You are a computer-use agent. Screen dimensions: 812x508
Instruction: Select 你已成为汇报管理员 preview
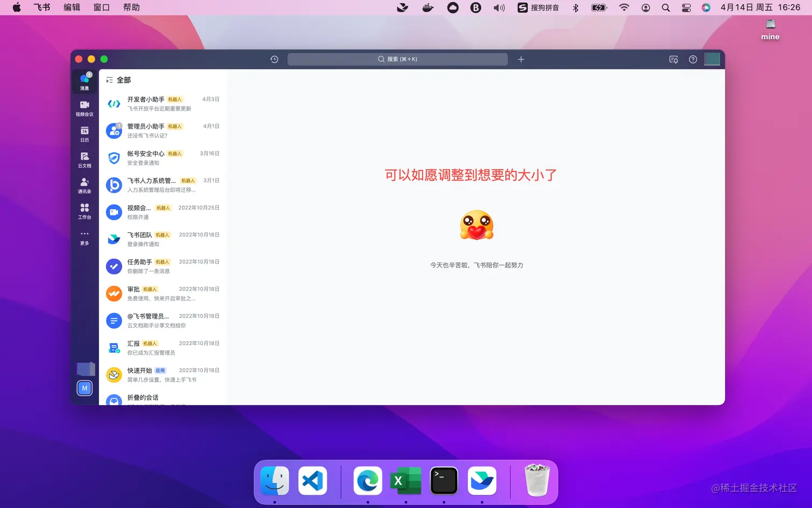click(151, 353)
